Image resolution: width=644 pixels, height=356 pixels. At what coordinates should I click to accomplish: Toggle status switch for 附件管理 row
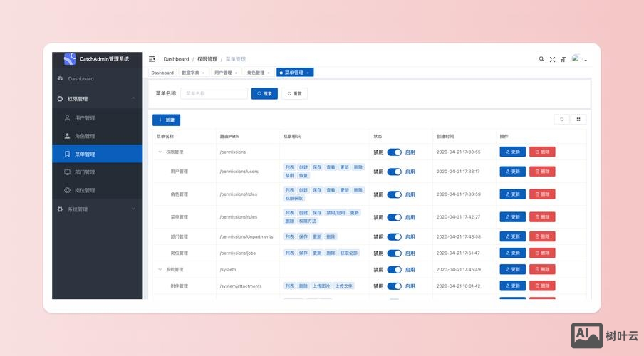point(394,286)
